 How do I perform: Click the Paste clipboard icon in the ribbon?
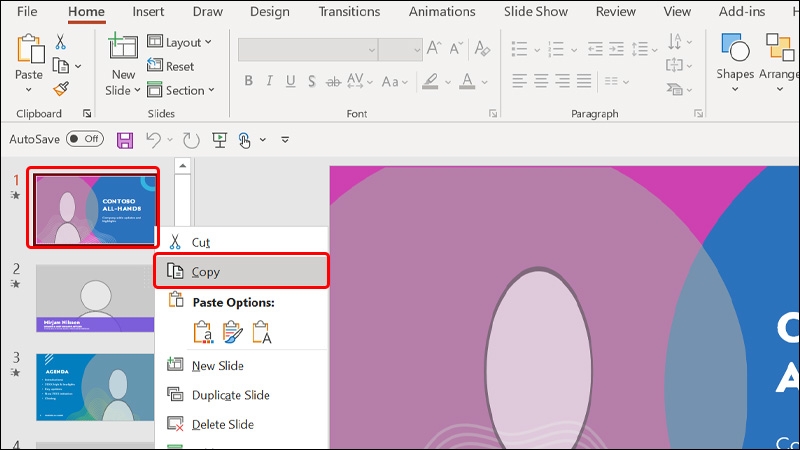30,49
